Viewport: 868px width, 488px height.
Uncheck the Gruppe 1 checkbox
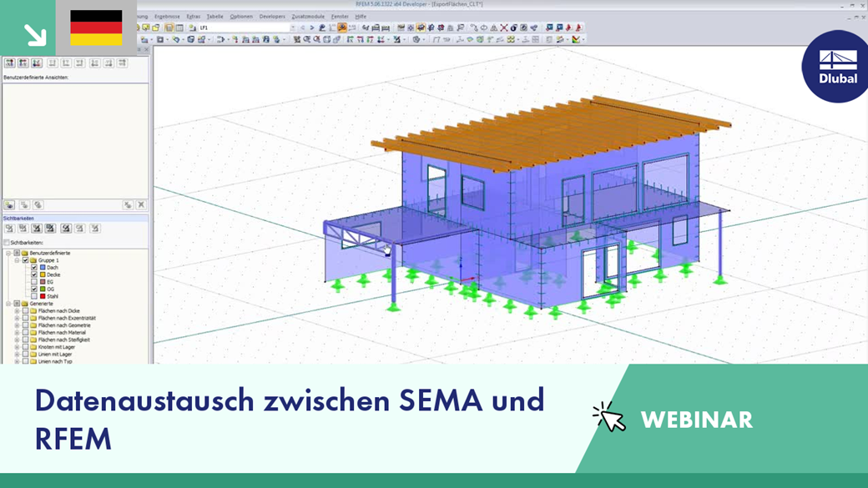coord(26,260)
